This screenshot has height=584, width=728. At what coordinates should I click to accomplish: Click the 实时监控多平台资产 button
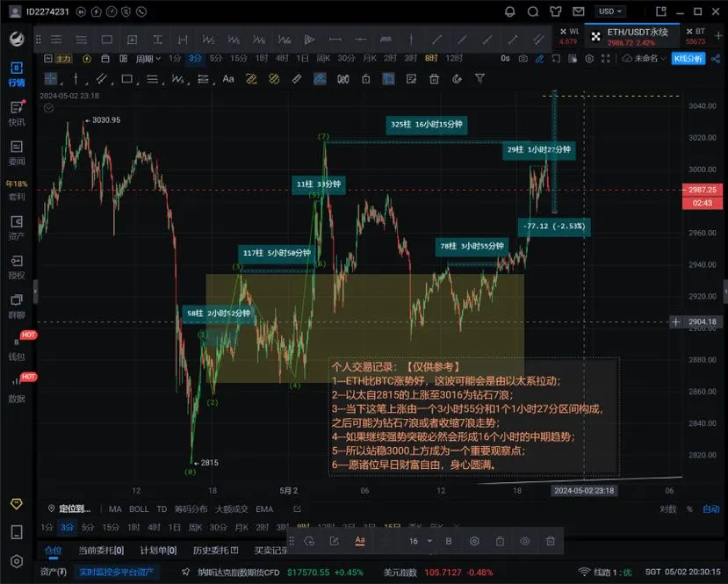[116, 572]
